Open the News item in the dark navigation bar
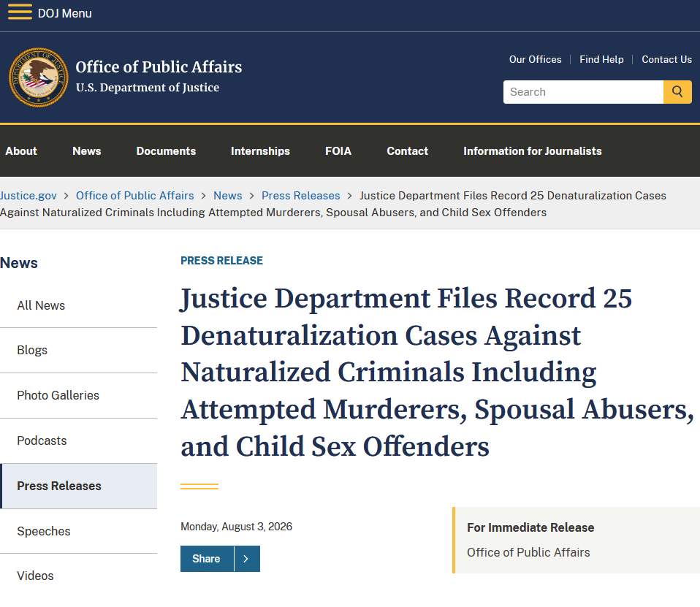Screen dimensions: 700x607 coord(87,151)
